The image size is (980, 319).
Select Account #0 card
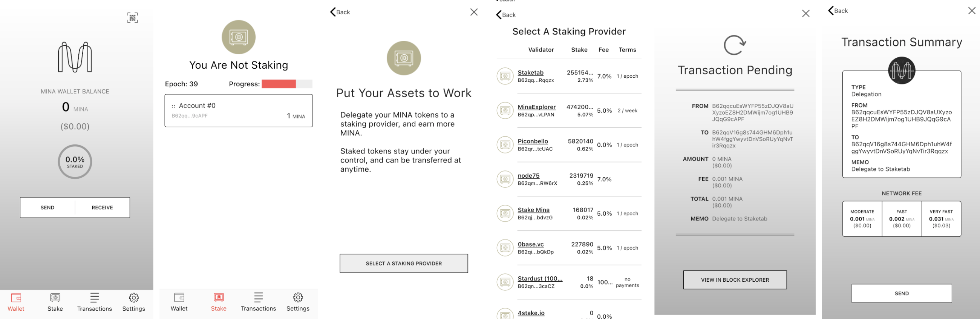point(239,110)
